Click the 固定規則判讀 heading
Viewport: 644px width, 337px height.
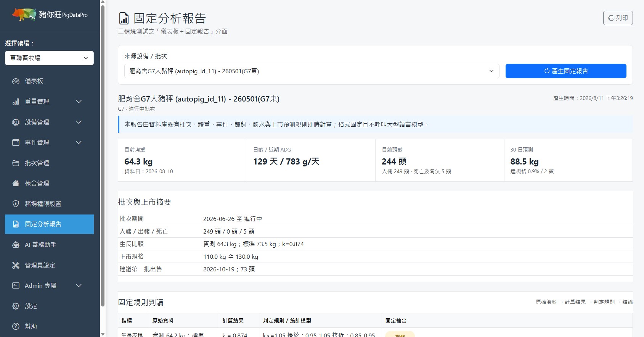(141, 302)
